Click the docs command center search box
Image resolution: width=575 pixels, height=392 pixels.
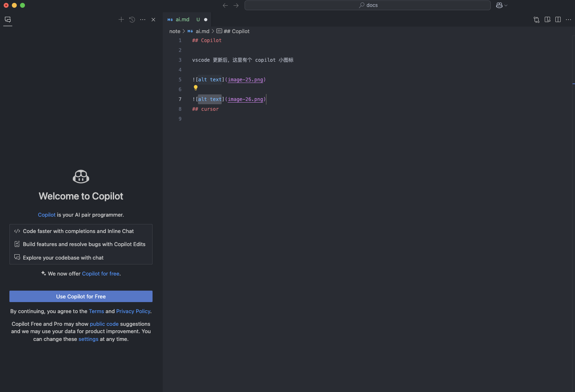(x=367, y=5)
